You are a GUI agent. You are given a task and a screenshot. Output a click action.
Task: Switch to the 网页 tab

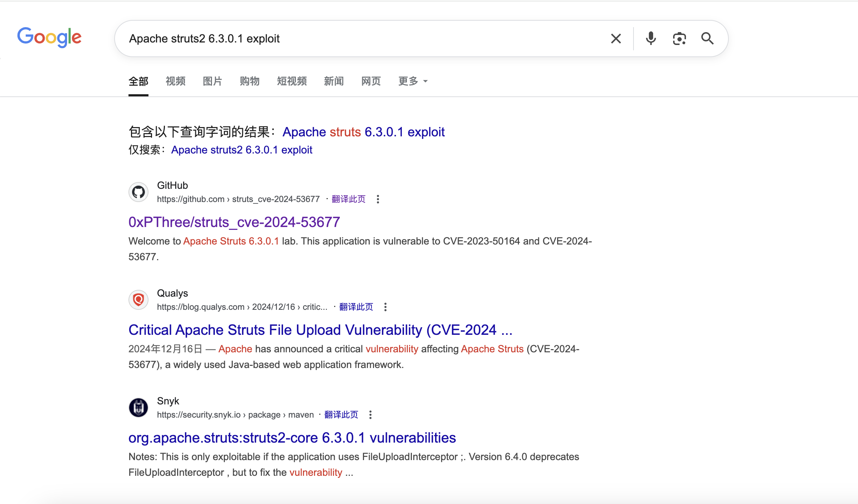(x=371, y=81)
